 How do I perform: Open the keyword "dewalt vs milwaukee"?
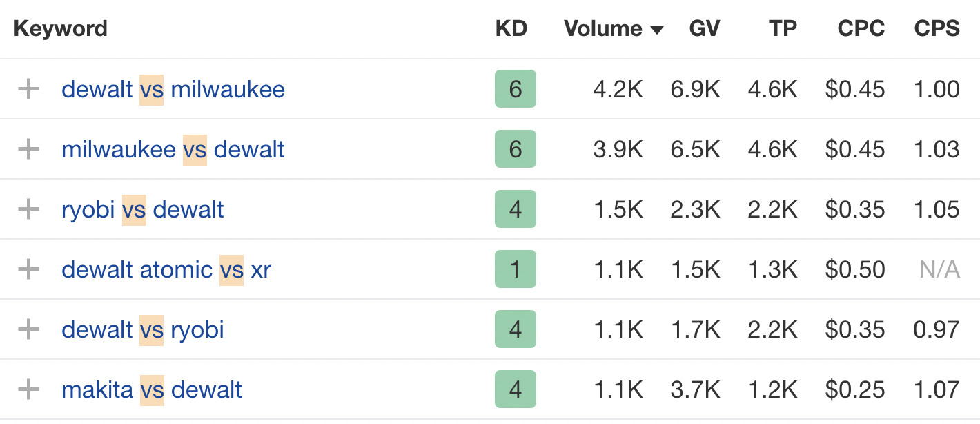tap(173, 88)
